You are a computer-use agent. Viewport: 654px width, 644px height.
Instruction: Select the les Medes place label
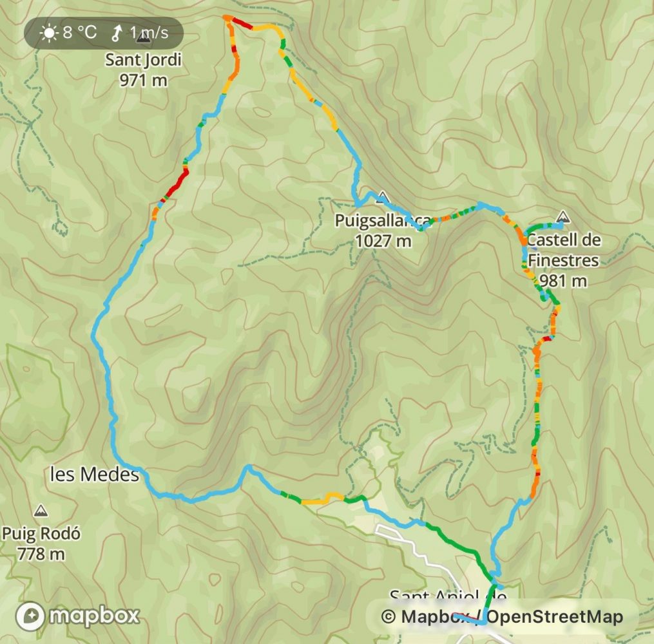pos(94,475)
